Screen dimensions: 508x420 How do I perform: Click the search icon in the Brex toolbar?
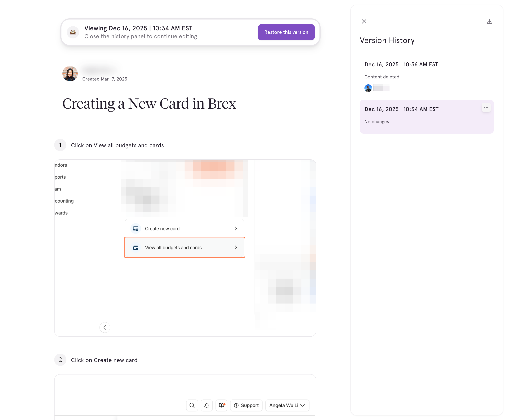click(x=192, y=405)
